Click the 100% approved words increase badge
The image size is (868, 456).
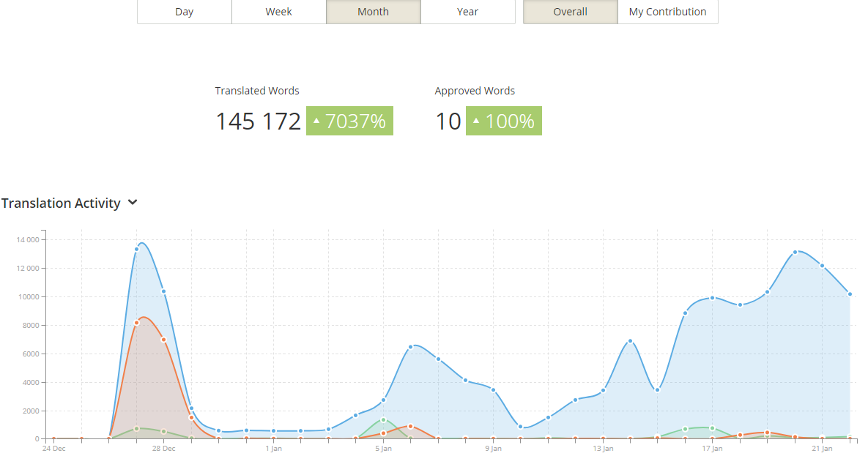[x=504, y=121]
